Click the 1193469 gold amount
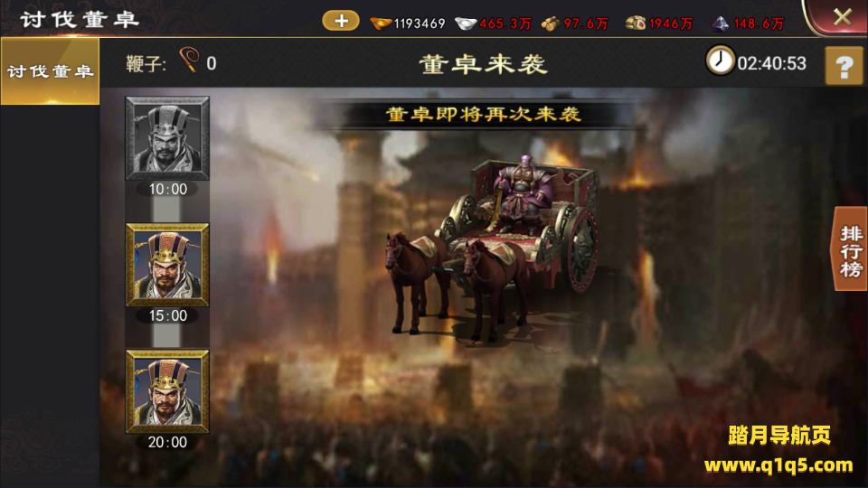 point(420,23)
